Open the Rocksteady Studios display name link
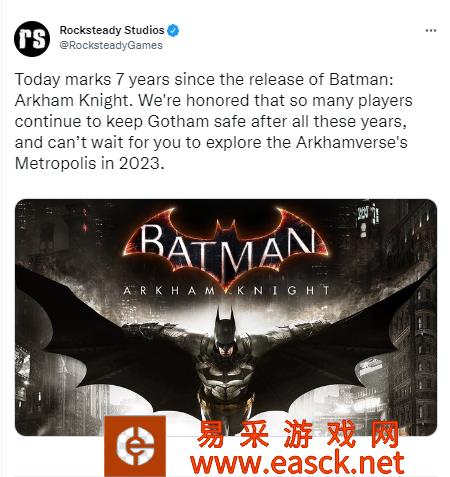The image size is (450, 477). [x=112, y=30]
